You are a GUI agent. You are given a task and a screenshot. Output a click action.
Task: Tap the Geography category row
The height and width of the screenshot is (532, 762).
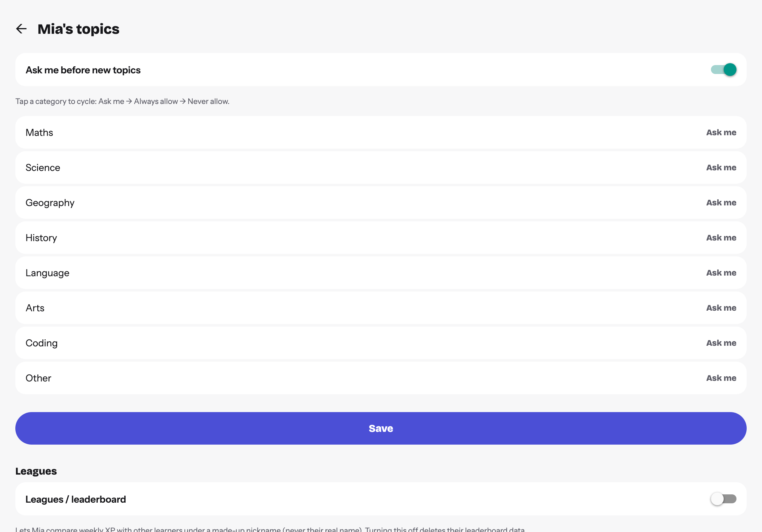coord(381,203)
